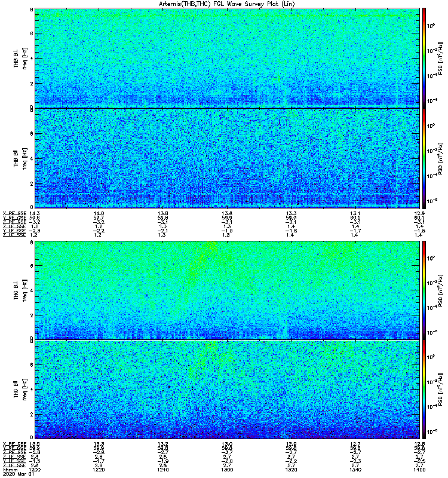448x478 pixels.
Task: Click the "X_RE_GSE" row label under THB panels
Action: point(14,214)
